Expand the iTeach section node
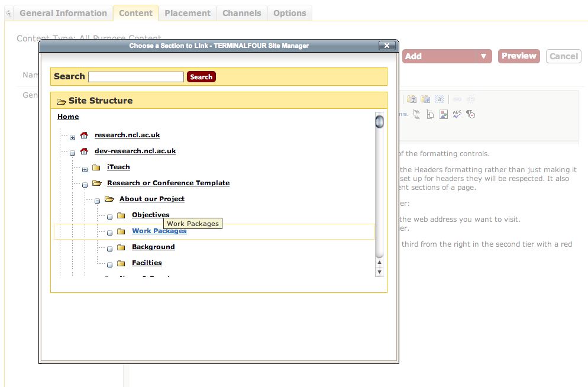 click(x=85, y=169)
